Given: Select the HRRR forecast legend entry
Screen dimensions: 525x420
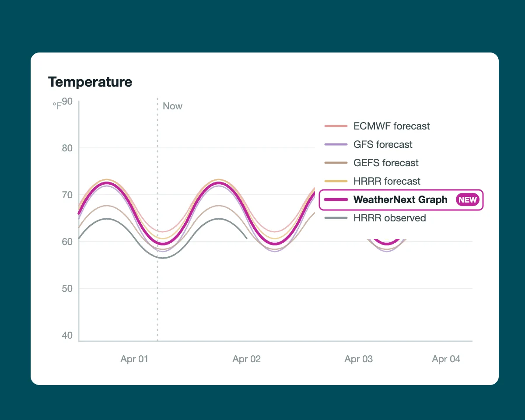Looking at the screenshot, I should [x=372, y=181].
